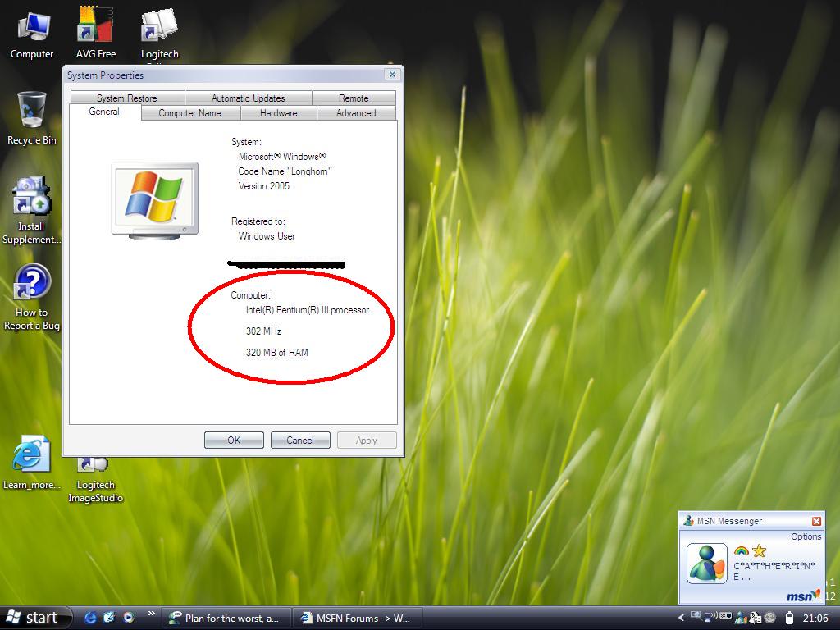This screenshot has height=630, width=840.
Task: Dismiss the MSN Messenger notification
Action: point(816,521)
